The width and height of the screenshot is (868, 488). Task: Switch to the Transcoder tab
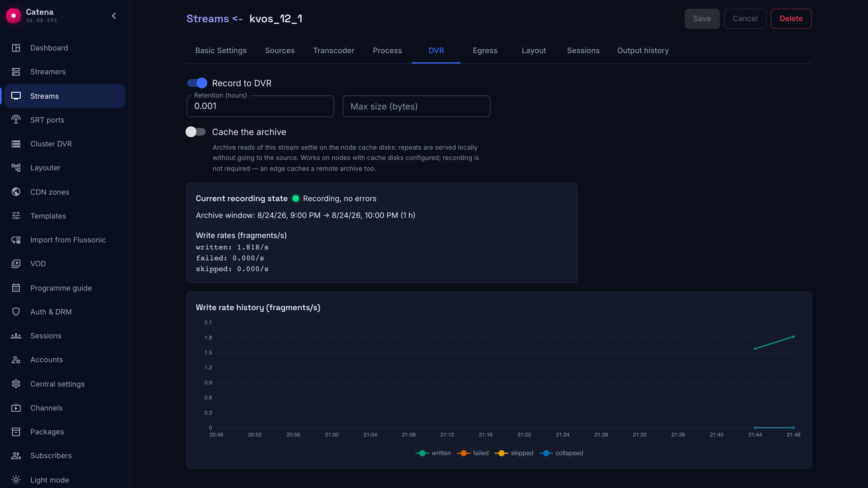coord(334,50)
